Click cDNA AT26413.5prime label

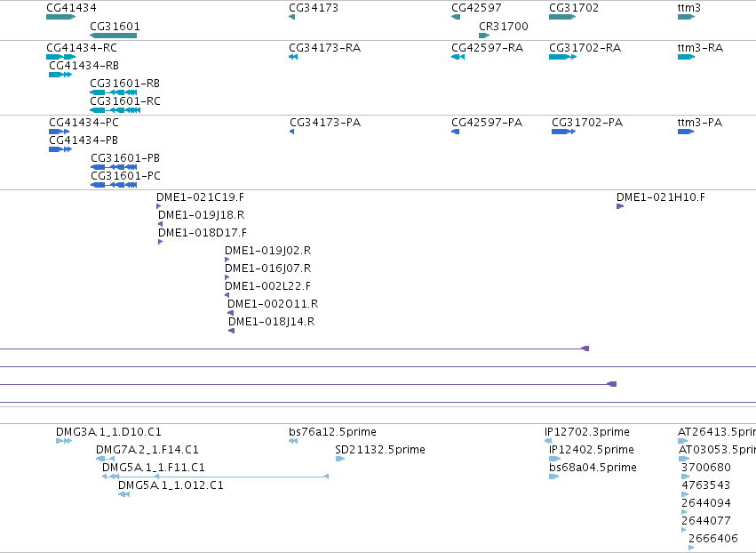pyautogui.click(x=716, y=432)
